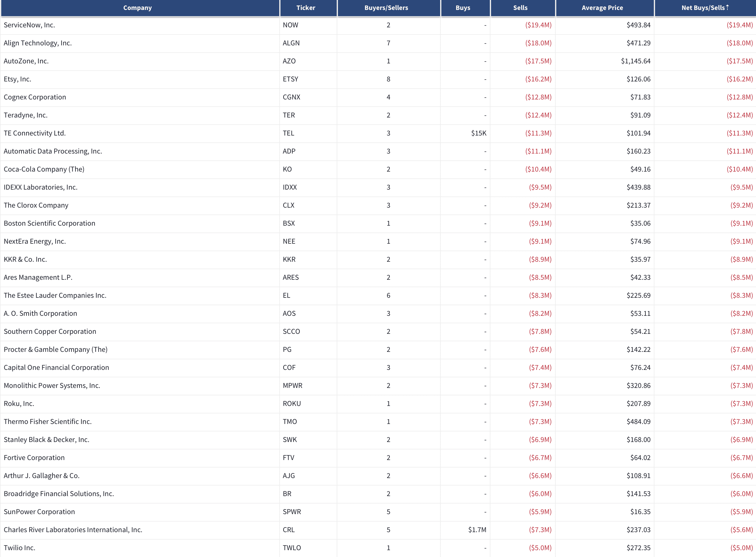Click Procter & Gamble Company (The) name
This screenshot has width=756, height=557.
pyautogui.click(x=56, y=350)
